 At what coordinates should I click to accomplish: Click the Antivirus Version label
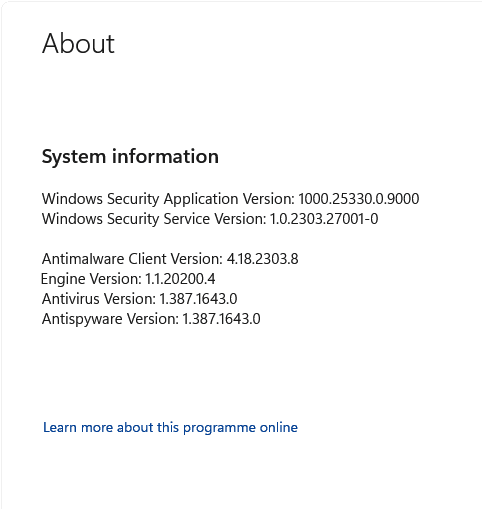click(x=99, y=299)
